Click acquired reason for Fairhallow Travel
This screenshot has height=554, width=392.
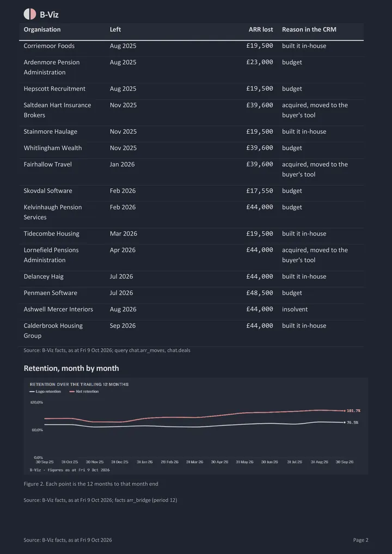click(x=315, y=169)
